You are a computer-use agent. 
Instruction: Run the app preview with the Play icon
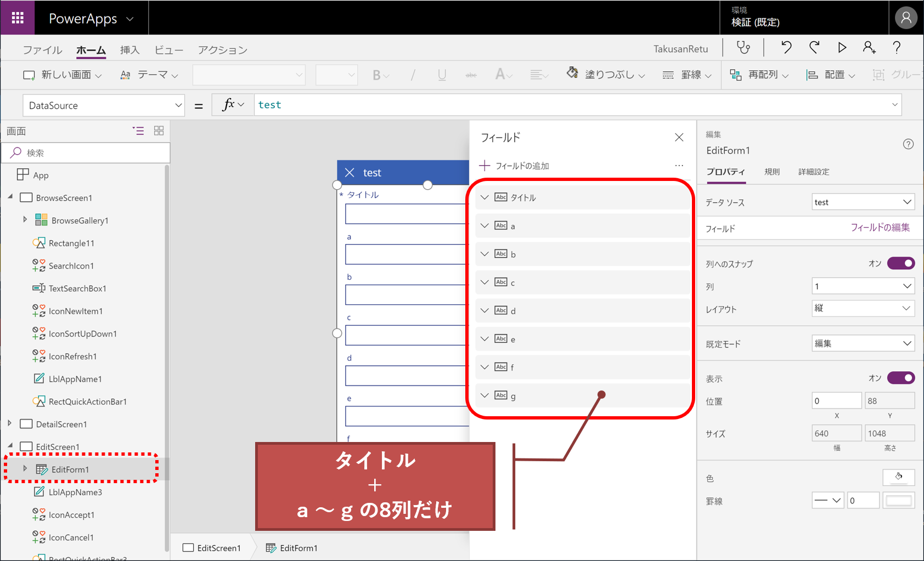(842, 48)
